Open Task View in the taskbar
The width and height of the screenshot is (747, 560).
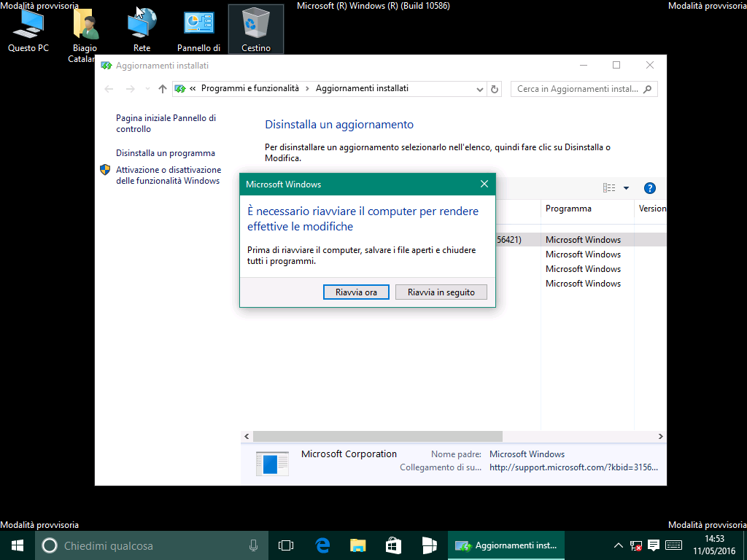286,545
